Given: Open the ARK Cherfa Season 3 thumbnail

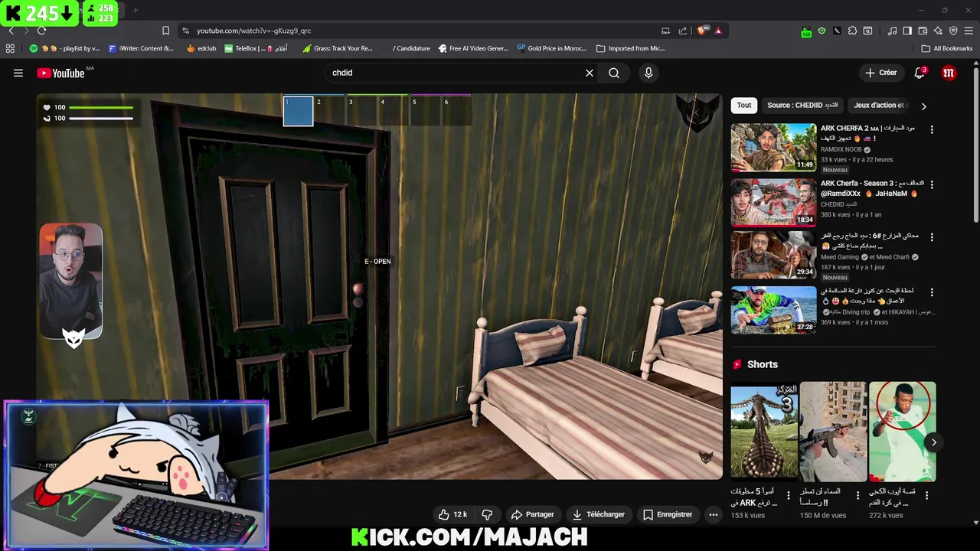Looking at the screenshot, I should [773, 203].
